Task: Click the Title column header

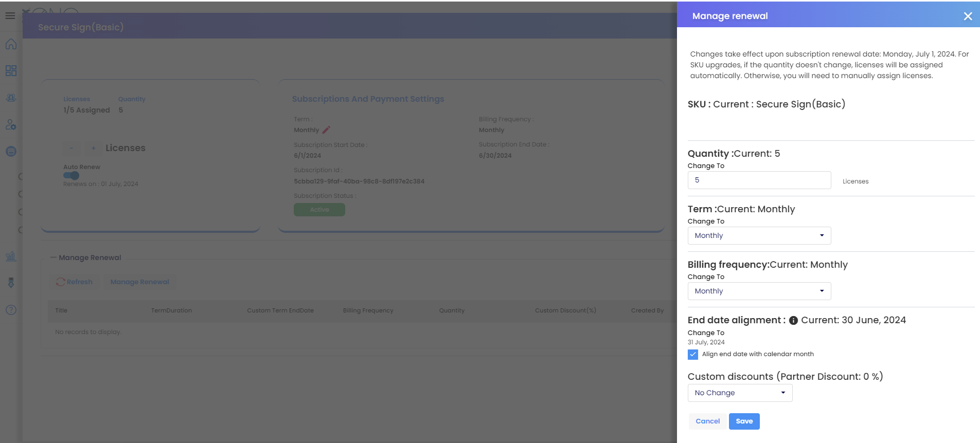Action: [x=61, y=310]
